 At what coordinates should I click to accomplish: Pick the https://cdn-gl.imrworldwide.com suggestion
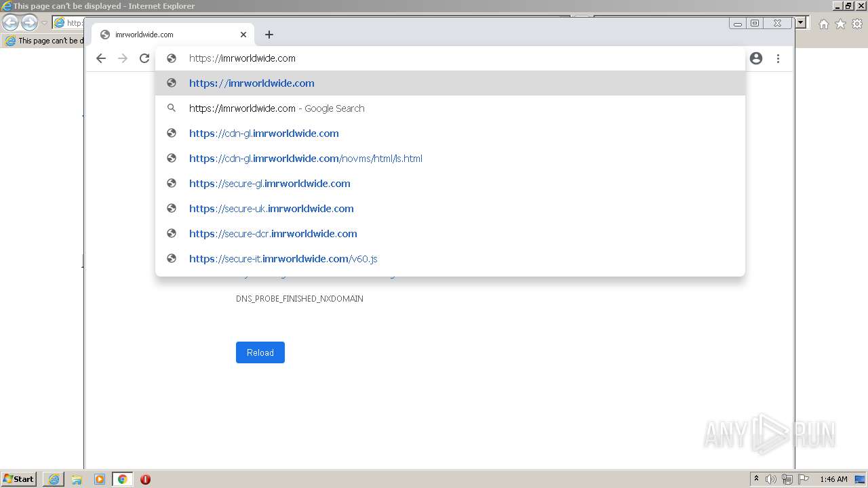(x=450, y=134)
